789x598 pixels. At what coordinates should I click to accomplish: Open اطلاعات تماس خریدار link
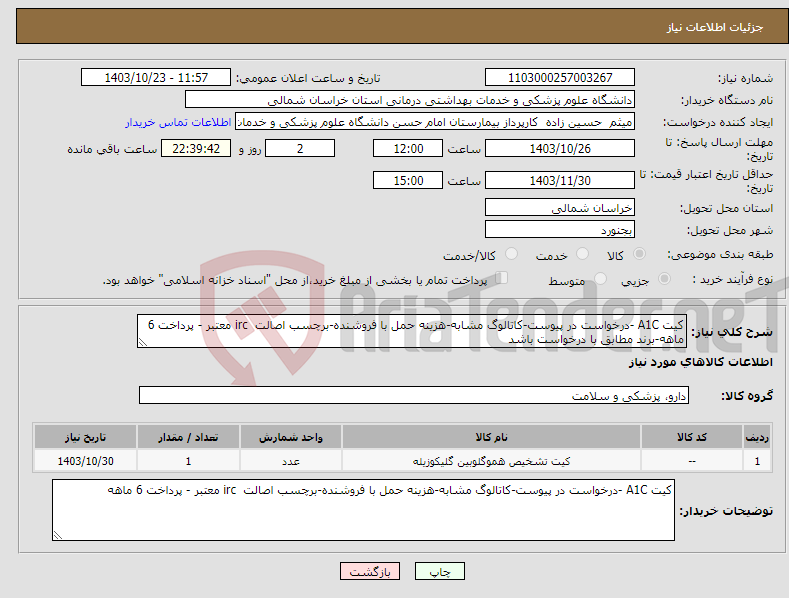178,122
